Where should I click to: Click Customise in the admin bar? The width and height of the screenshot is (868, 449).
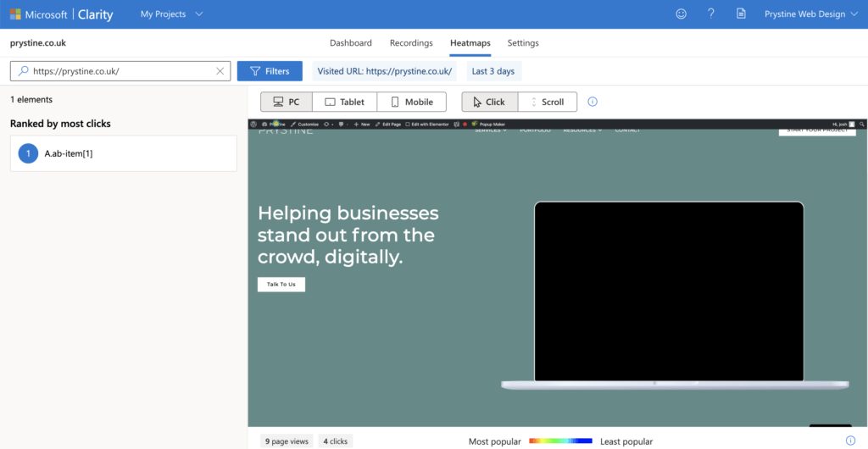(x=305, y=125)
